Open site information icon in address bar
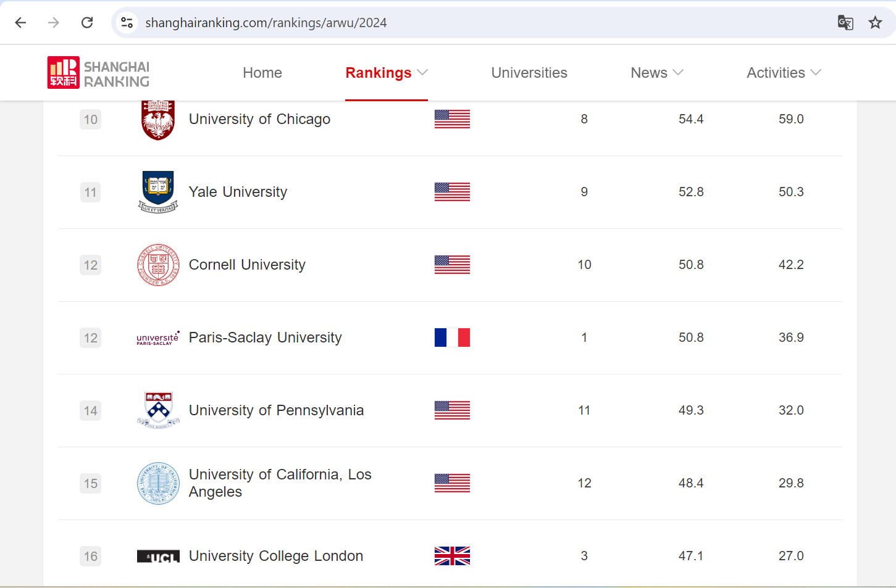 127,23
